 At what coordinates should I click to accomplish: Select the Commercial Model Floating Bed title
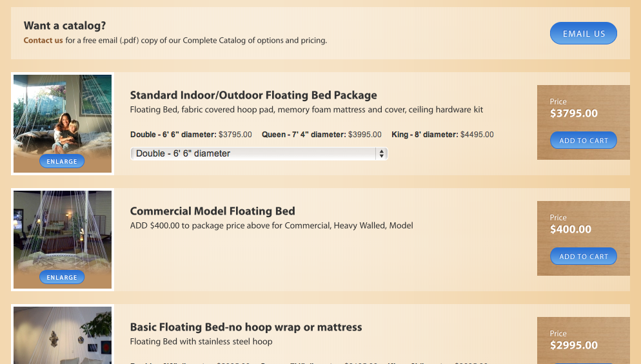point(213,211)
